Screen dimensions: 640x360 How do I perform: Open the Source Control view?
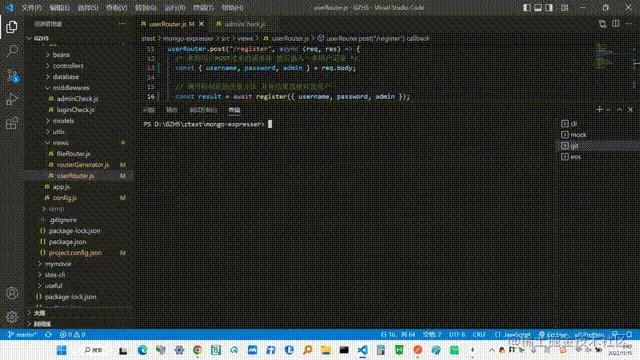tap(12, 76)
